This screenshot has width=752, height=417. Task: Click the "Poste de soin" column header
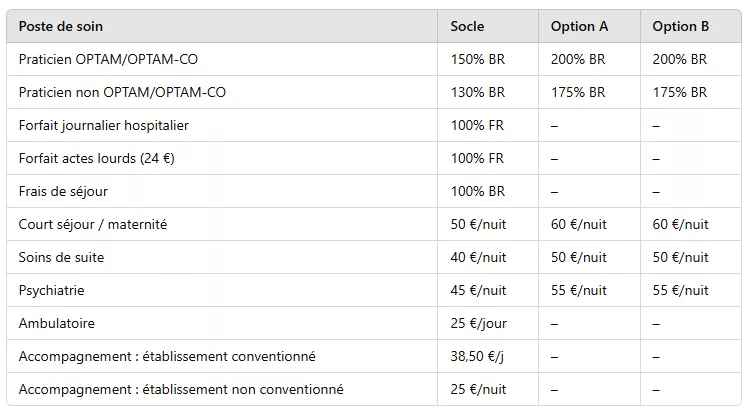[60, 26]
